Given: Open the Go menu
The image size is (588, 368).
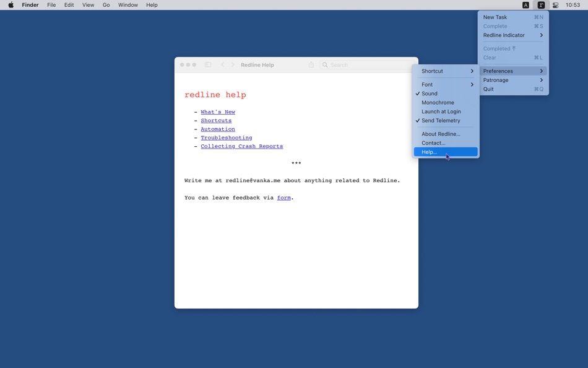Looking at the screenshot, I should tap(106, 5).
